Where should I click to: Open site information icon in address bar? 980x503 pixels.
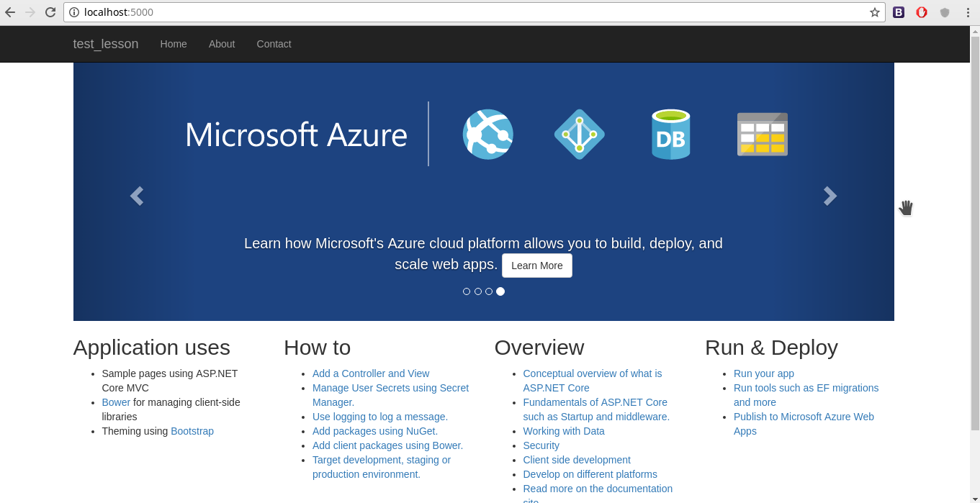[x=74, y=12]
